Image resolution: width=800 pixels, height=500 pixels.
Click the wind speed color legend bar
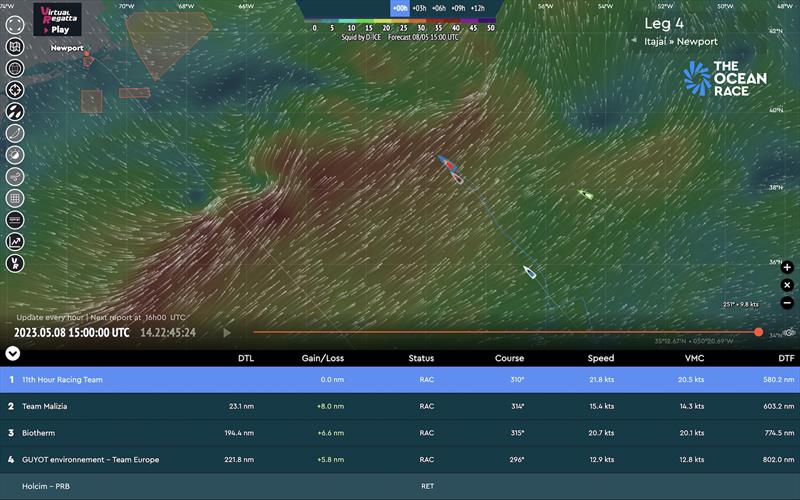pos(400,20)
